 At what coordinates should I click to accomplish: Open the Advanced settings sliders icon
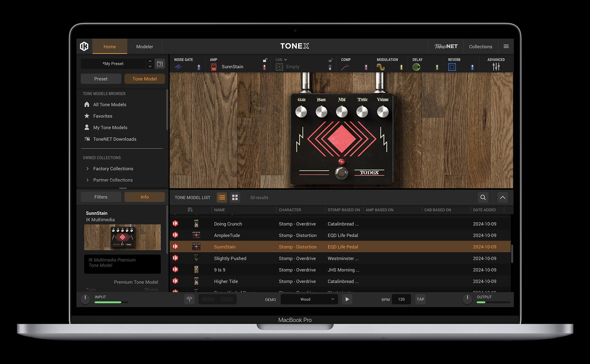click(496, 67)
